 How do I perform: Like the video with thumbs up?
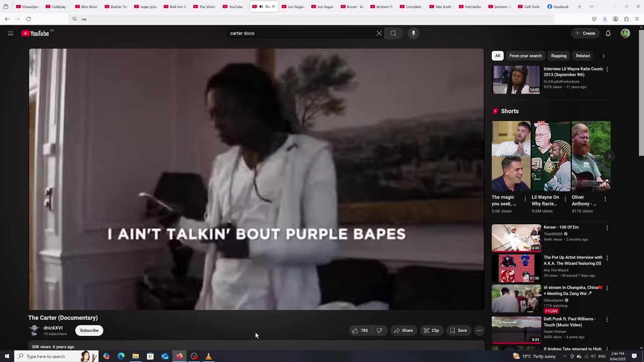tap(360, 330)
